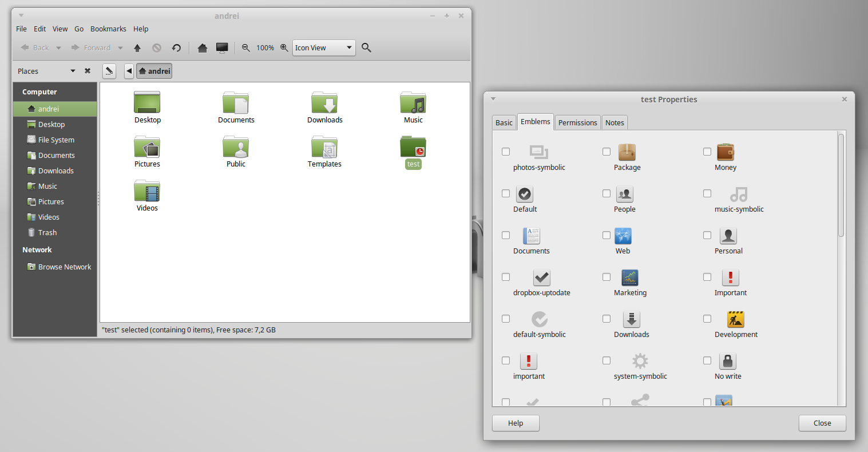
Task: Open the Music folder icon
Action: 413,103
